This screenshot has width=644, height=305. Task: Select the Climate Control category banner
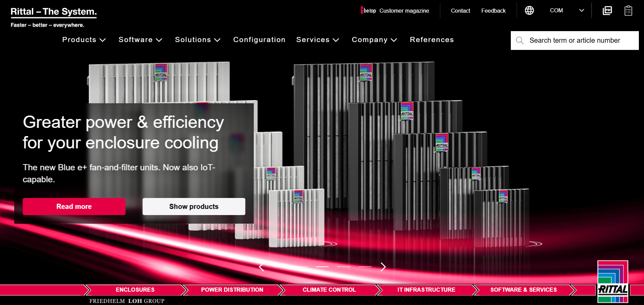coord(329,290)
